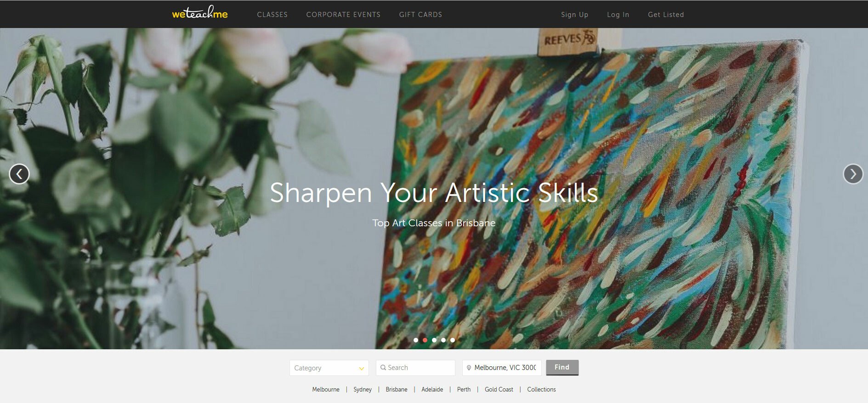The width and height of the screenshot is (868, 403).
Task: Go to previous slide arrow
Action: click(x=19, y=174)
